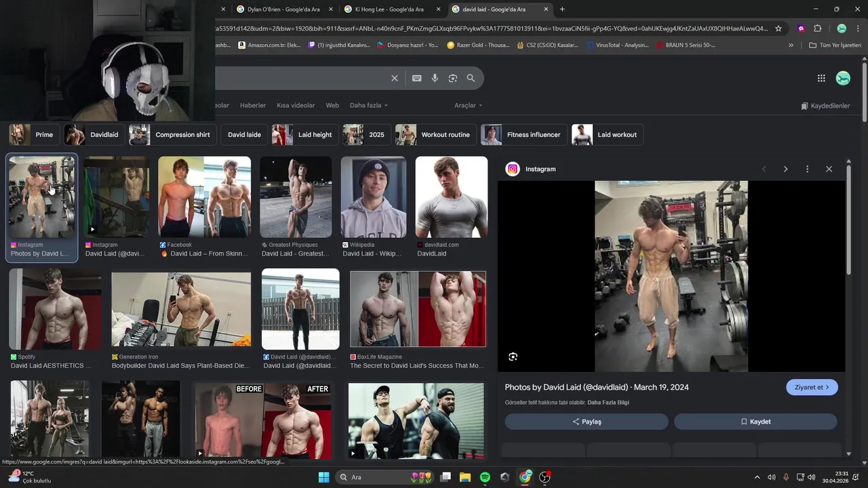Switch to the Web results tab

click(332, 106)
